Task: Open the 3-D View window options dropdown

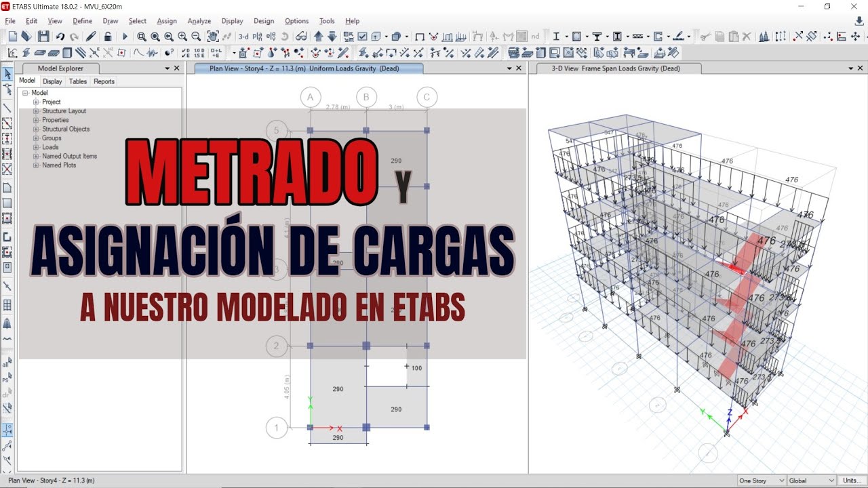Action: 851,68
